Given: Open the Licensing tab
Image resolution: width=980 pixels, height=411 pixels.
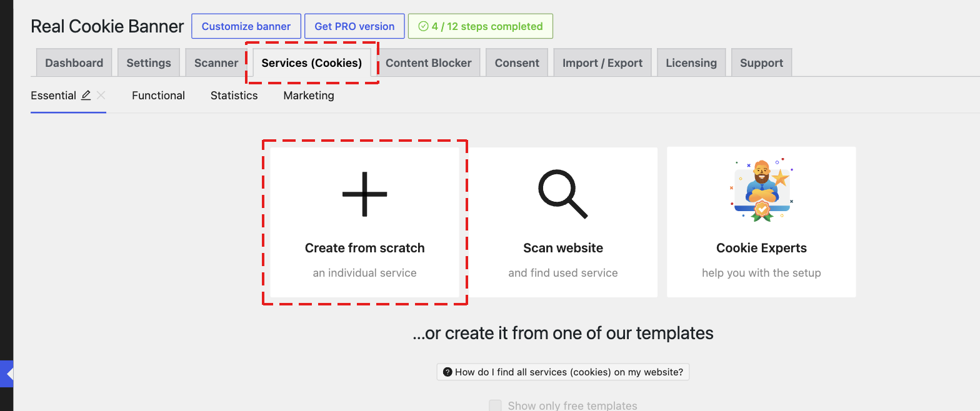Looking at the screenshot, I should coord(691,62).
